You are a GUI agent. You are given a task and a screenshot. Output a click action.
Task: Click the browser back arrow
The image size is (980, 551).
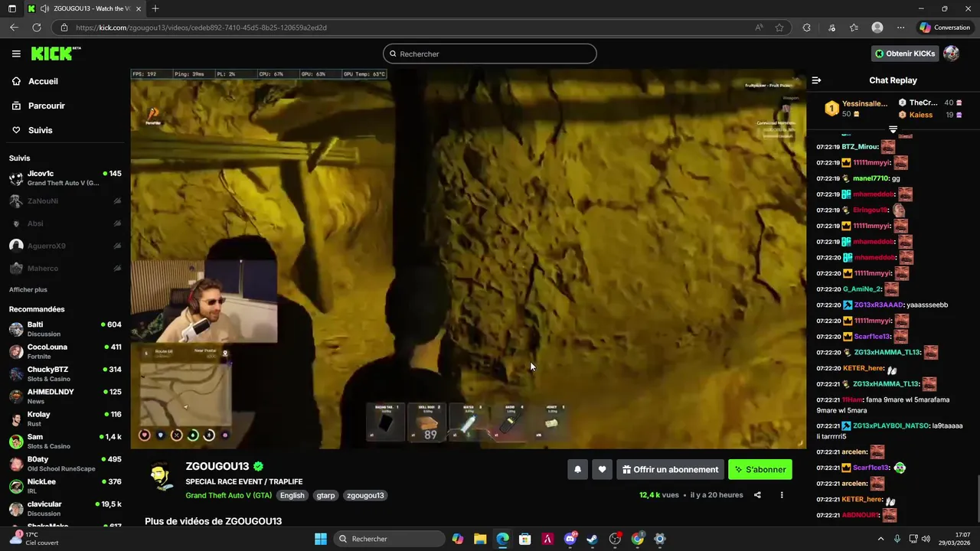click(14, 28)
